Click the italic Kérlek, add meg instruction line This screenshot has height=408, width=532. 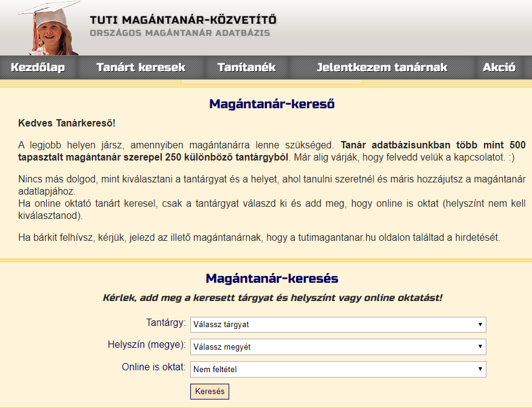tap(272, 298)
